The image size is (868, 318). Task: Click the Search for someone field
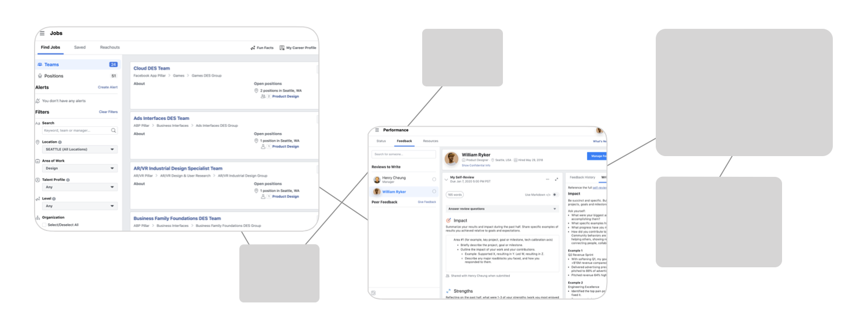[404, 154]
